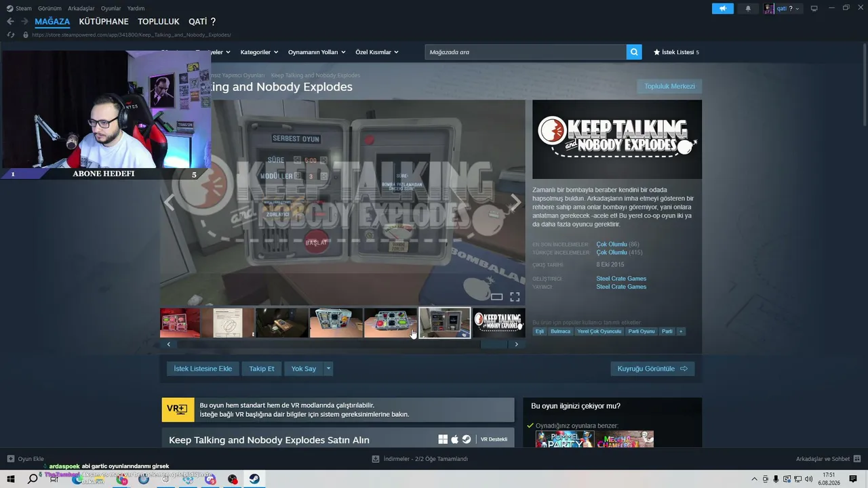Screen dimensions: 868x488
Task: Click the Bulmaca tag
Action: (561, 331)
